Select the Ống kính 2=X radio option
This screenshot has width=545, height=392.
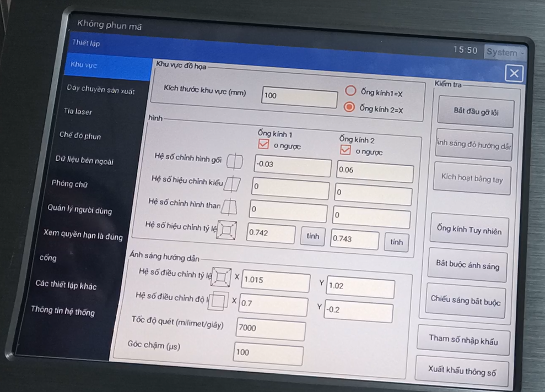[x=349, y=107]
